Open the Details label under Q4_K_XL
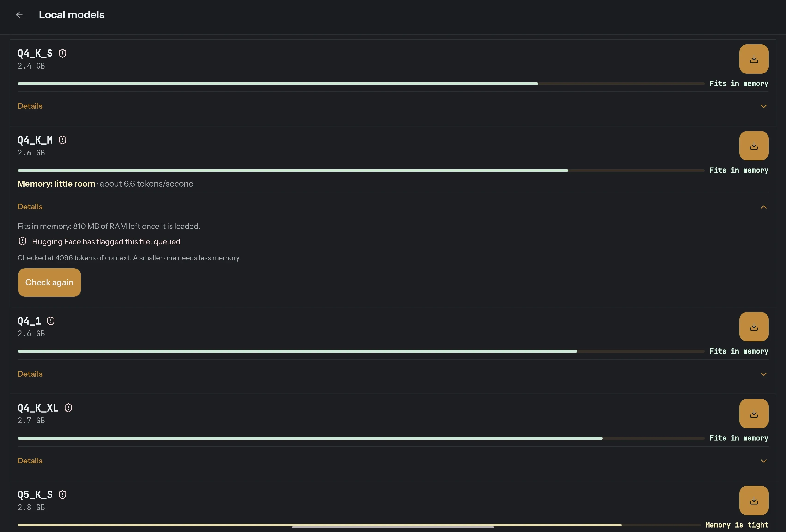 coord(30,461)
